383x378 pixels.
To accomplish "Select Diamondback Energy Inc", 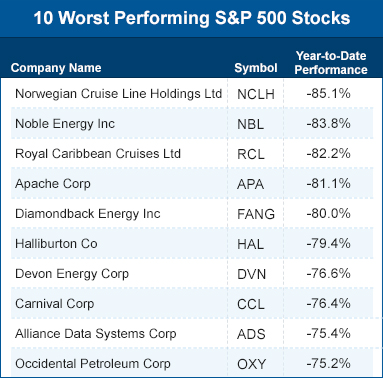I will 88,214.
